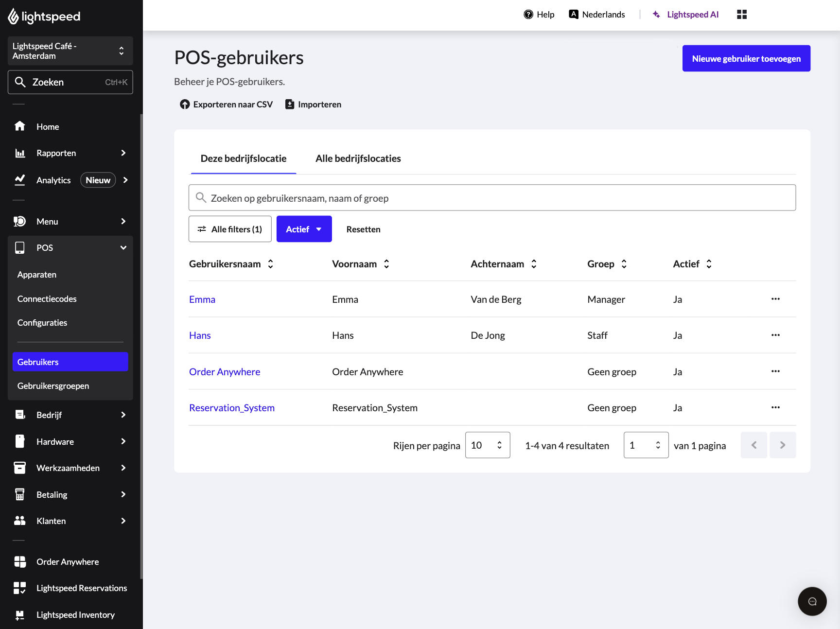Expand the Klanten submenu chevron
The width and height of the screenshot is (840, 629).
point(123,521)
